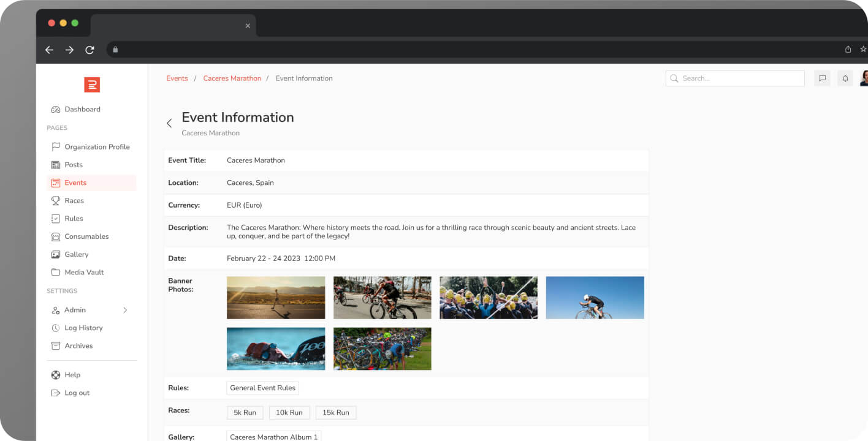Click Caceres Marathon breadcrumb link
Viewport: 868px width, 441px height.
click(x=232, y=78)
